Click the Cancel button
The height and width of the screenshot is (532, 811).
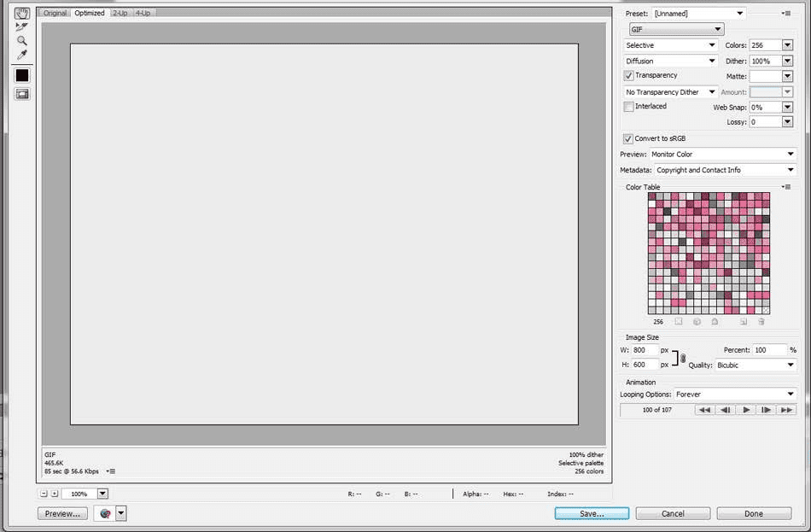673,513
